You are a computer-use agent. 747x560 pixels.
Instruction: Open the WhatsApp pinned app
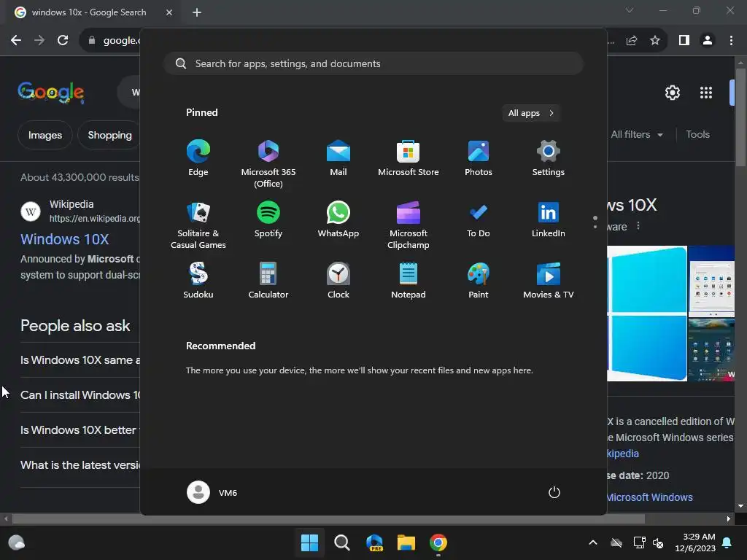[338, 219]
